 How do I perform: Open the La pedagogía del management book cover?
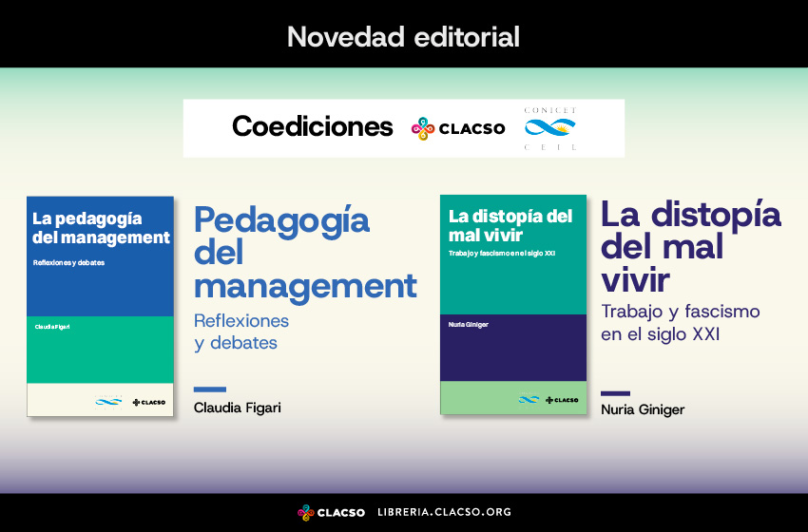click(x=100, y=306)
